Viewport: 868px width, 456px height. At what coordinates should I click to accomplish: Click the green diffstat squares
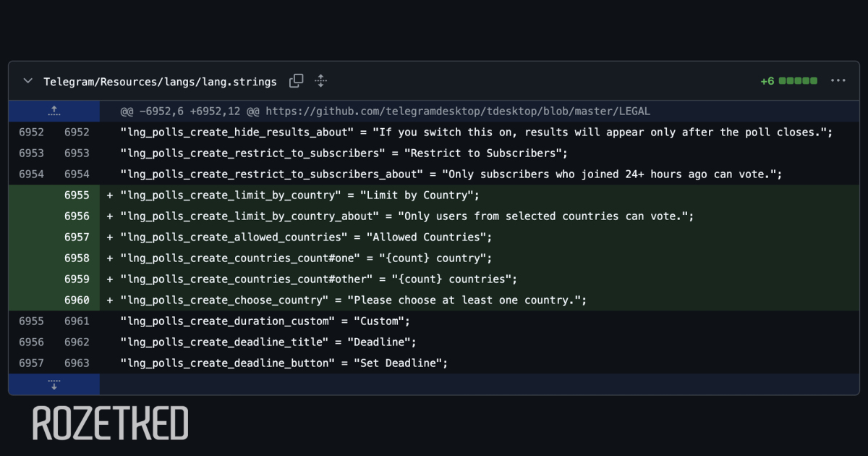pos(798,81)
